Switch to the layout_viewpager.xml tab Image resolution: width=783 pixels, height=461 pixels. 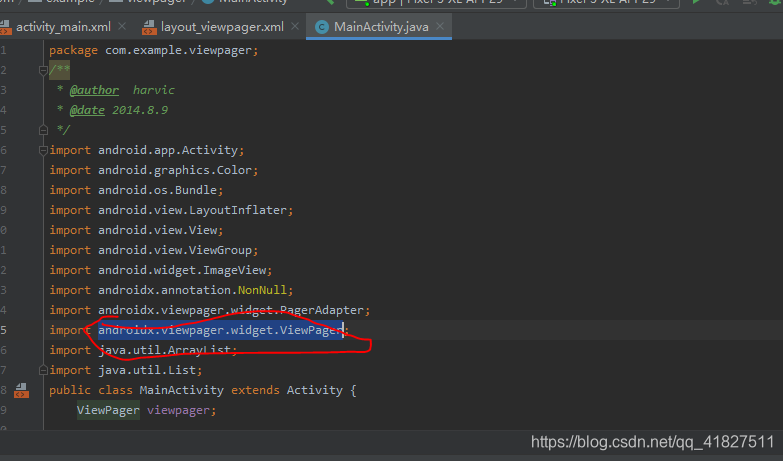click(222, 27)
